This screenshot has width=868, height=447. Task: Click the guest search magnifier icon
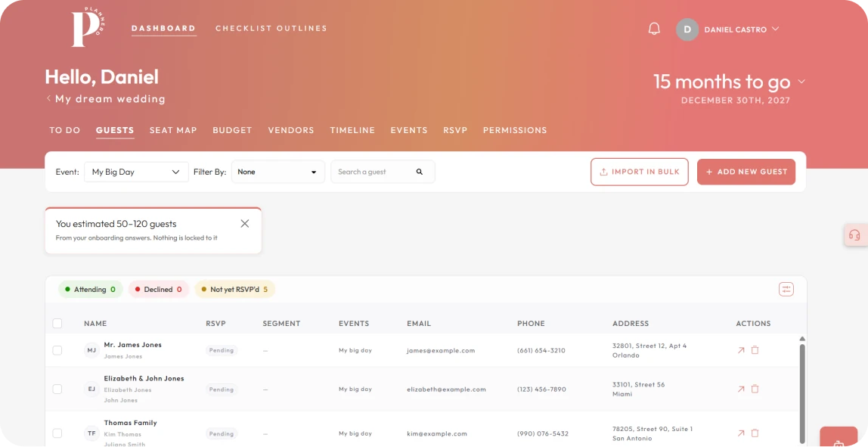[420, 172]
